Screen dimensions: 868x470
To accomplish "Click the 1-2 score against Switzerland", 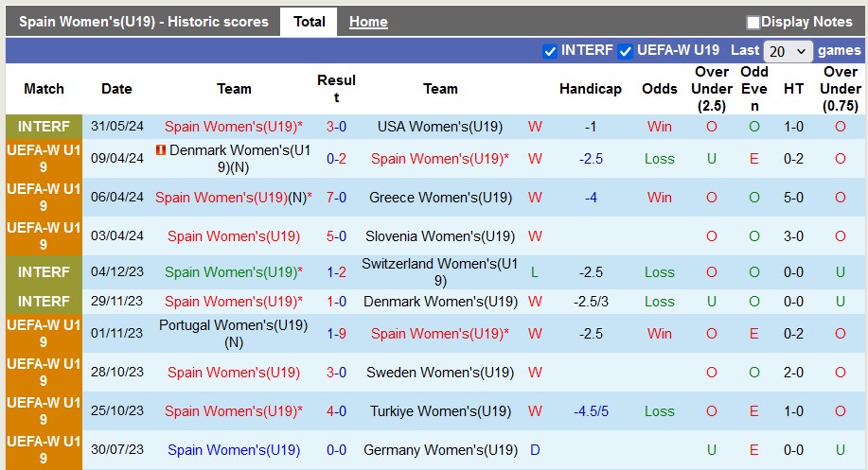I will click(x=336, y=272).
